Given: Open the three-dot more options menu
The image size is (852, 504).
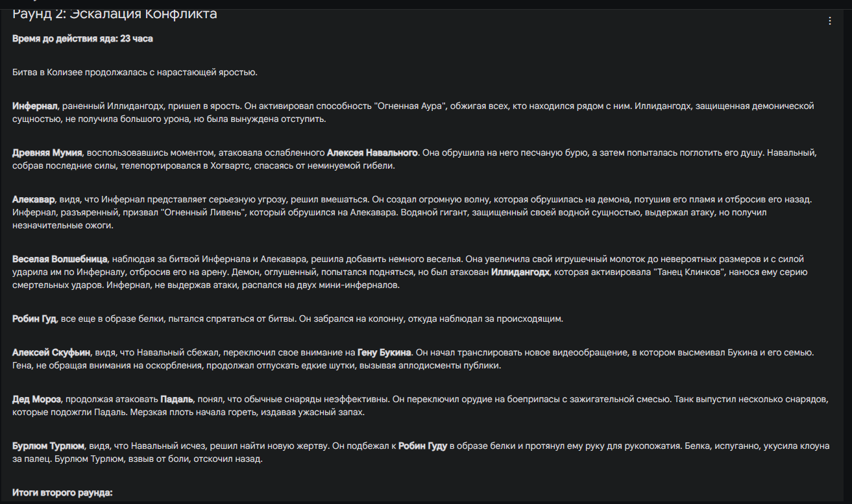Looking at the screenshot, I should [829, 21].
